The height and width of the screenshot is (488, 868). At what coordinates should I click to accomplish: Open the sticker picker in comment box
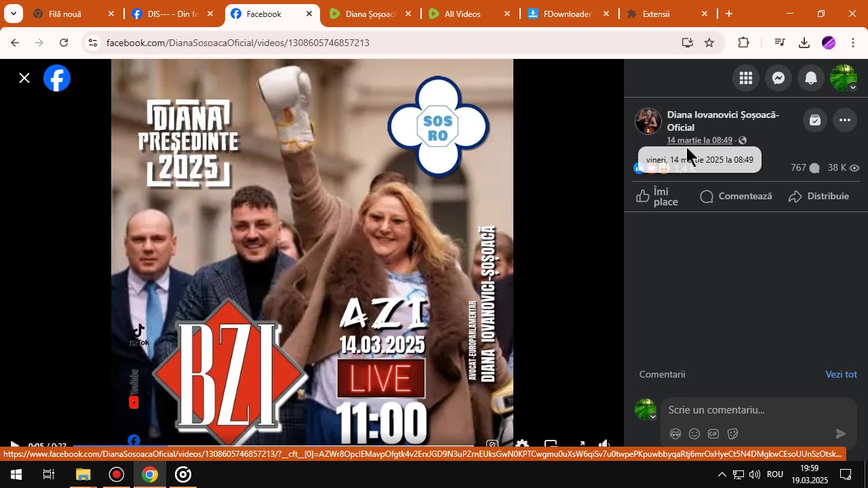[x=732, y=434]
